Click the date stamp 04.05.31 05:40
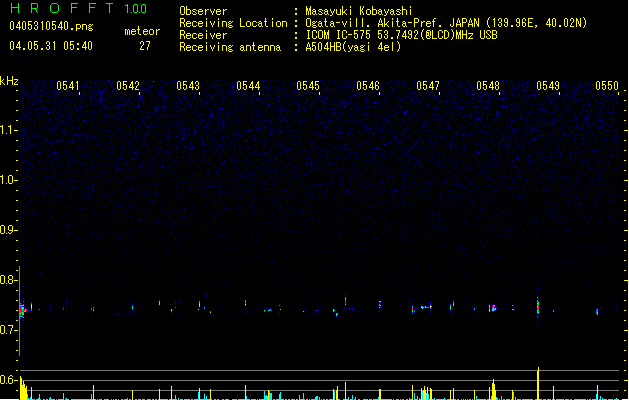This screenshot has width=629, height=400. tap(51, 46)
